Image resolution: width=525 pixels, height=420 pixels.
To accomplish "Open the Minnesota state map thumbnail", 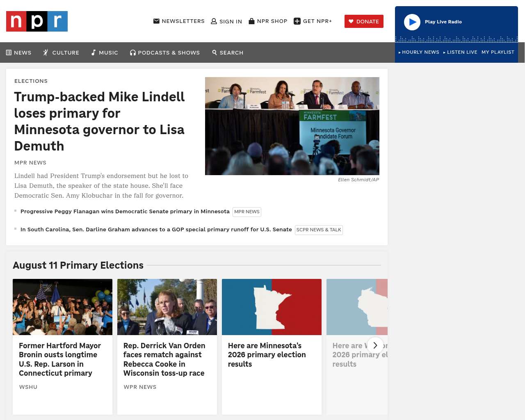I will click(x=272, y=307).
